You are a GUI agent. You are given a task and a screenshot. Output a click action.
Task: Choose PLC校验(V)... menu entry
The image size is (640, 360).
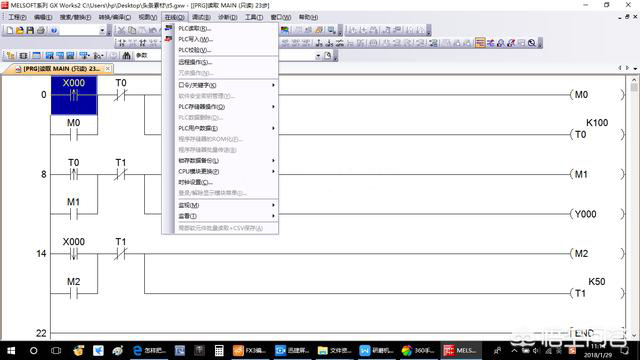coord(220,50)
